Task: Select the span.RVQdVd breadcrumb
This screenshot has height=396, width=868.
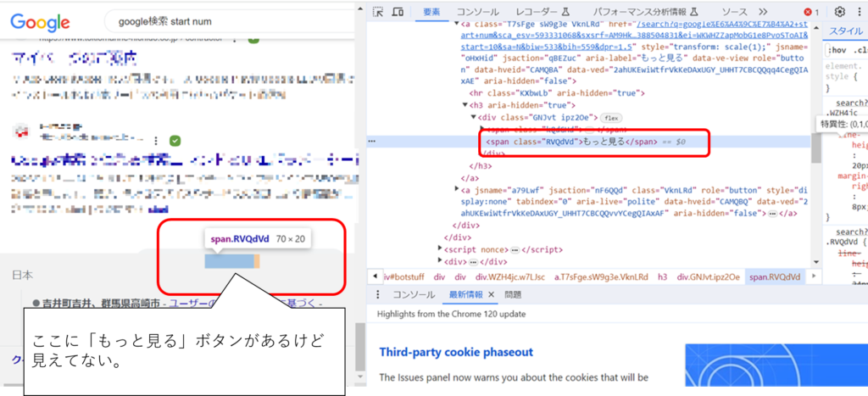Action: point(775,277)
